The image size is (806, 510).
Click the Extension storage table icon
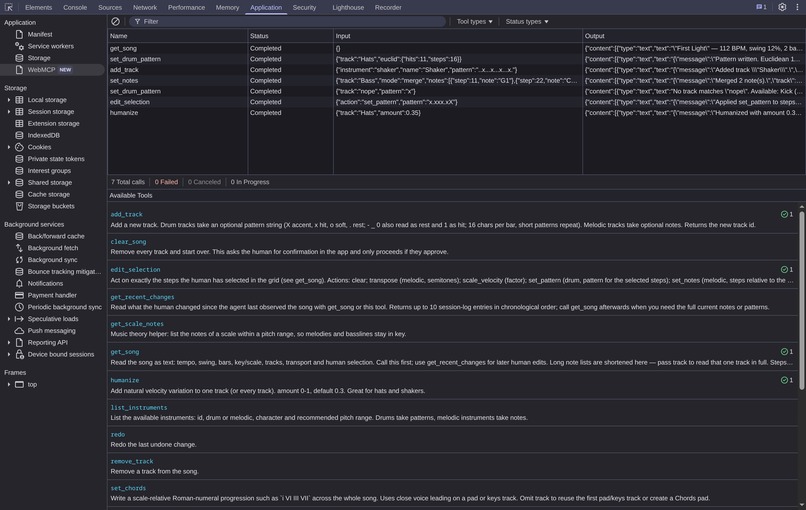(19, 123)
